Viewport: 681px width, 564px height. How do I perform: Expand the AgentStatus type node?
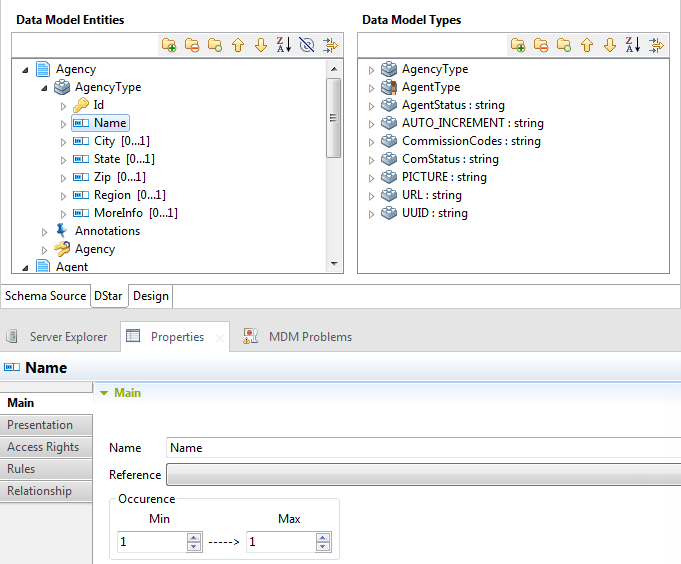pyautogui.click(x=371, y=106)
